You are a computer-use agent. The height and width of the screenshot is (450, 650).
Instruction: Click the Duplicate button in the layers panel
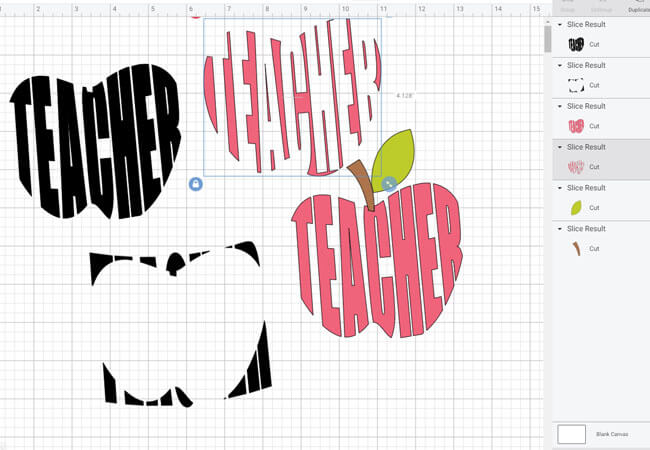coord(638,7)
